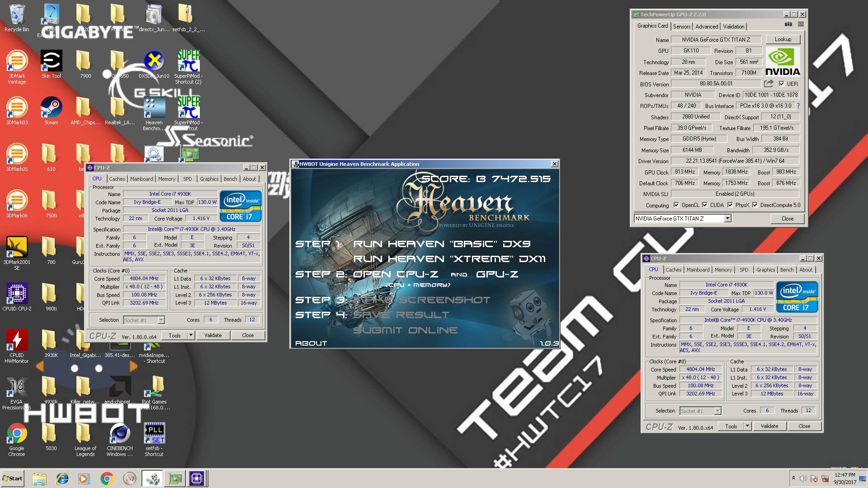Open Heaven Benchmark desktop shortcut
This screenshot has height=488, width=868.
[x=154, y=113]
